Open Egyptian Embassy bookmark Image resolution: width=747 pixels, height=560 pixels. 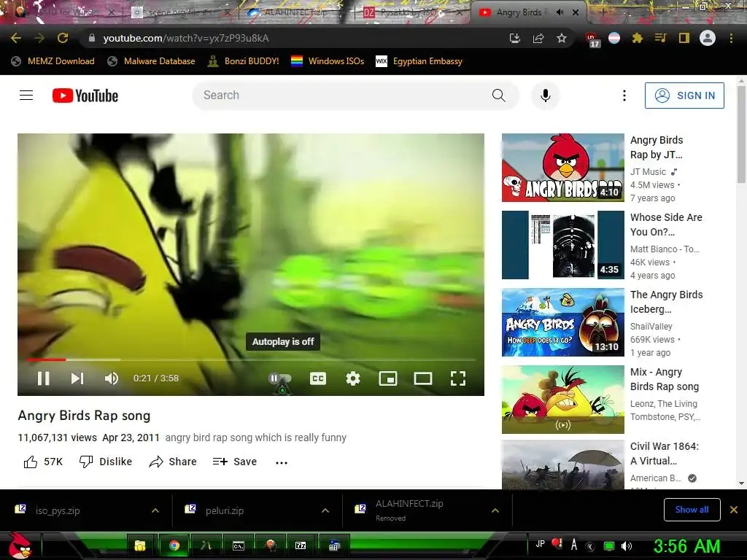tap(419, 61)
